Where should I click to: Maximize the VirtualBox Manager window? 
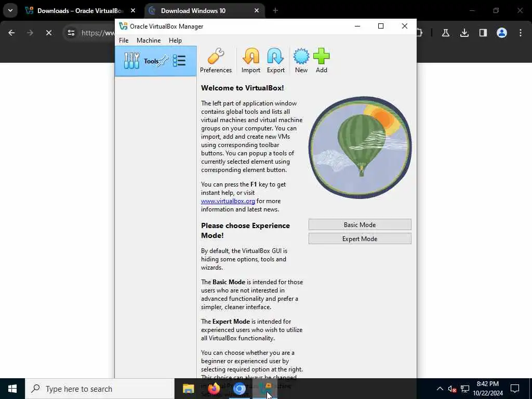coord(381,26)
